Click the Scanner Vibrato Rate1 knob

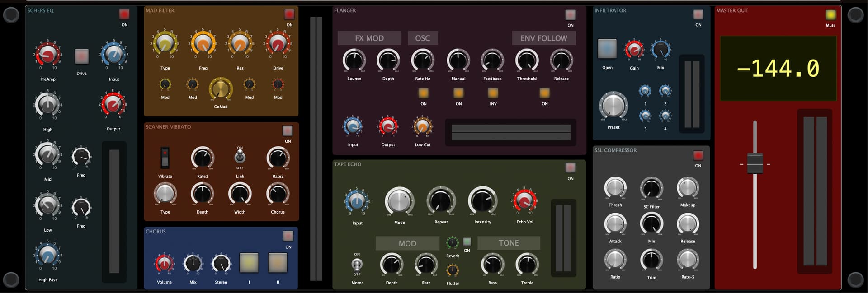[x=203, y=158]
